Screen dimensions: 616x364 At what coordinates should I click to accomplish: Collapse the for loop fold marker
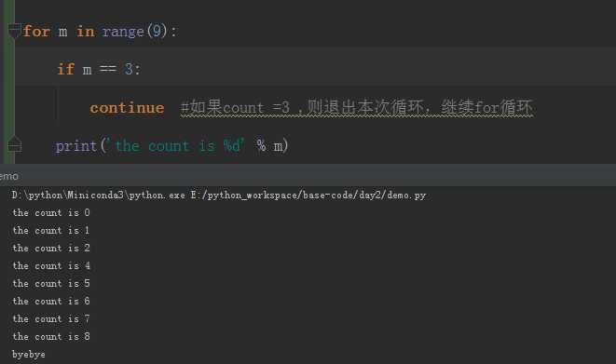(15, 31)
